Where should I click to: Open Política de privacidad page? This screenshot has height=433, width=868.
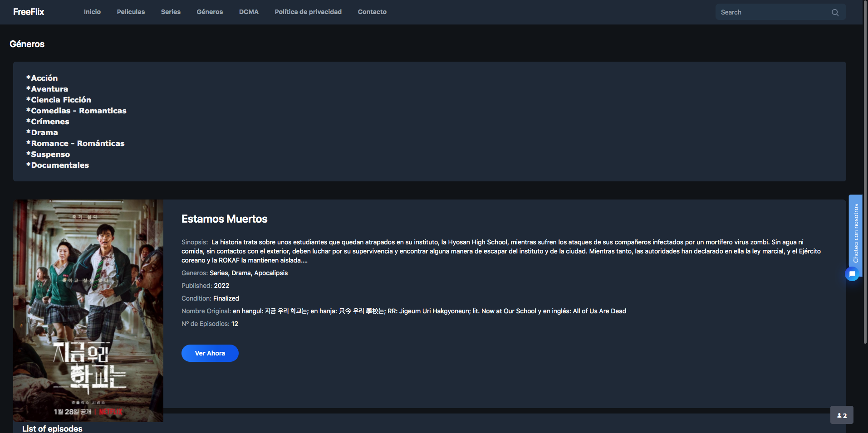tap(308, 12)
